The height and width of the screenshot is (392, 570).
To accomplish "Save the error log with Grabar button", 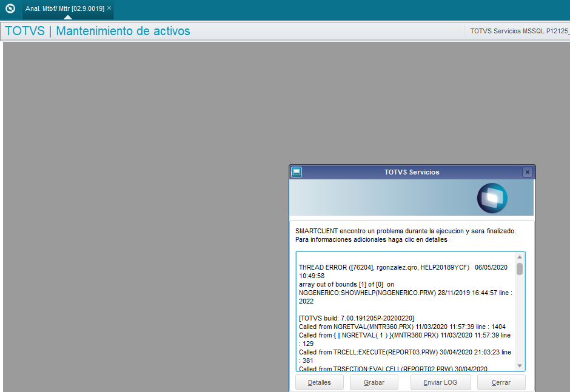I will [x=374, y=382].
